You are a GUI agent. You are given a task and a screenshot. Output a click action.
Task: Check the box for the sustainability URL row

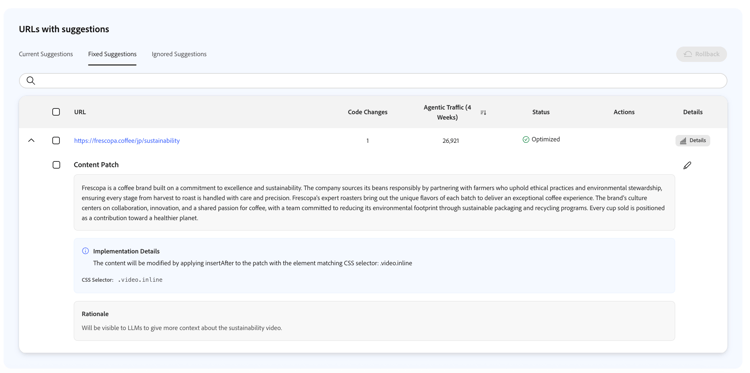(x=56, y=141)
